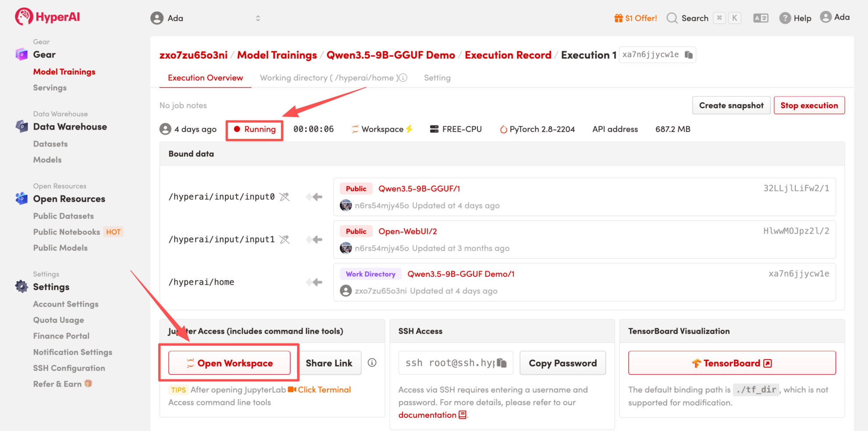Click the Open Workspace button
Image resolution: width=868 pixels, height=431 pixels.
(x=229, y=363)
